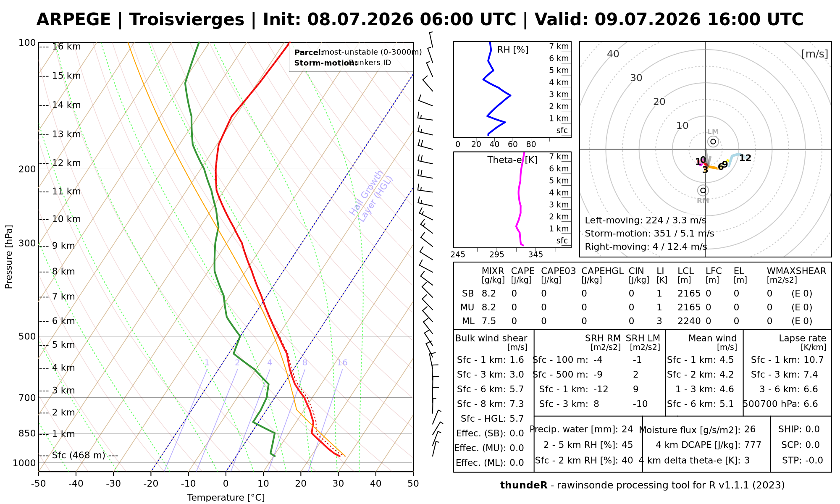Select the WMAXSHEAR column header
The width and height of the screenshot is (840, 504).
[796, 271]
